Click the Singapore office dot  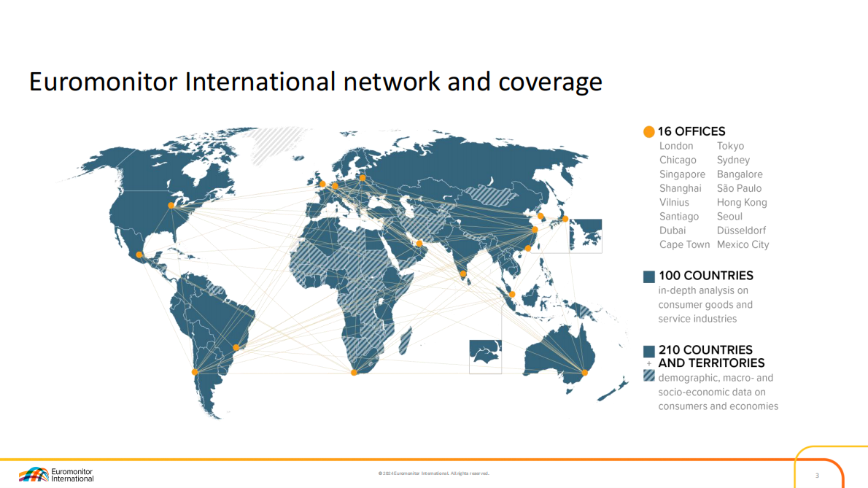click(512, 295)
